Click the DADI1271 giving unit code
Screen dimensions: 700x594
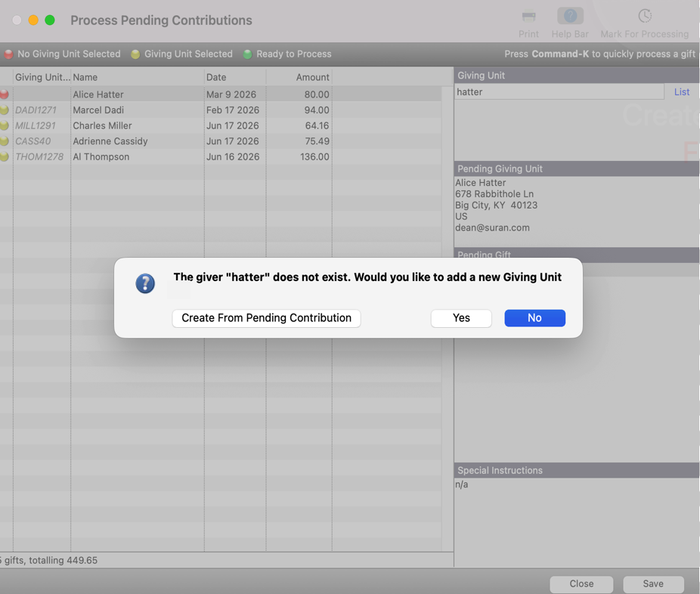coord(36,110)
